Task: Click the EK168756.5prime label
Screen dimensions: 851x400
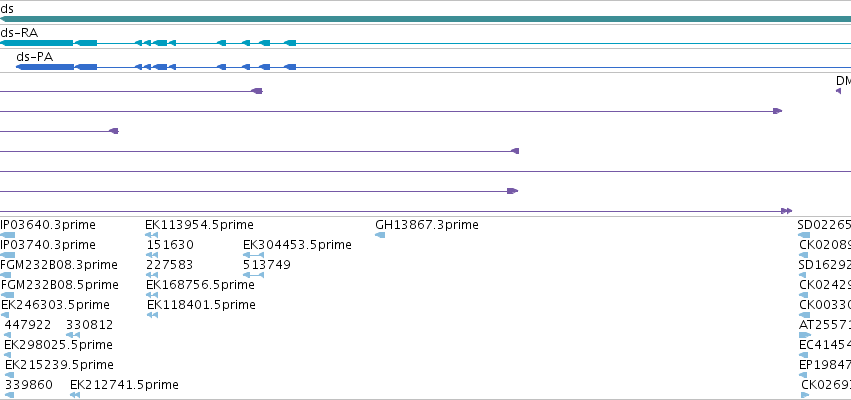Action: click(200, 285)
